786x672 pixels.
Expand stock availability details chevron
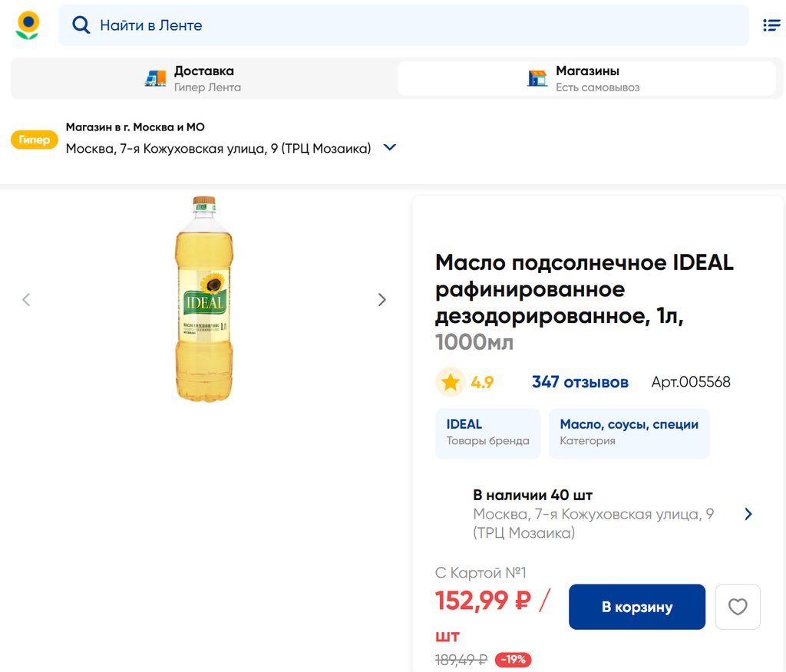748,514
